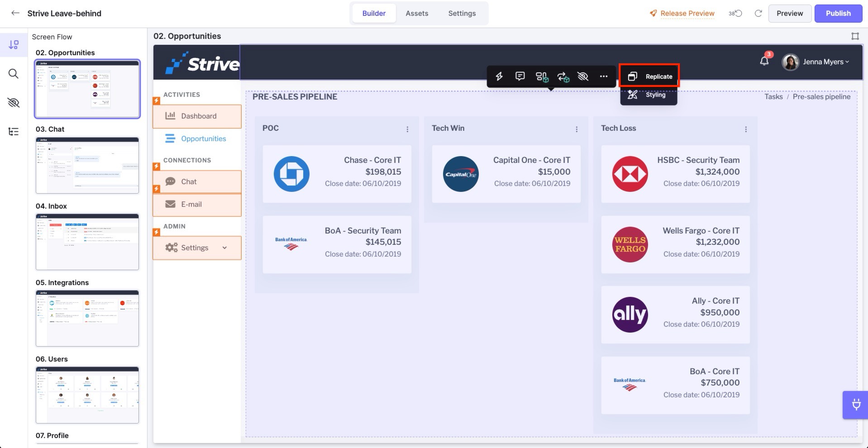Click the Ally logo

pyautogui.click(x=630, y=315)
